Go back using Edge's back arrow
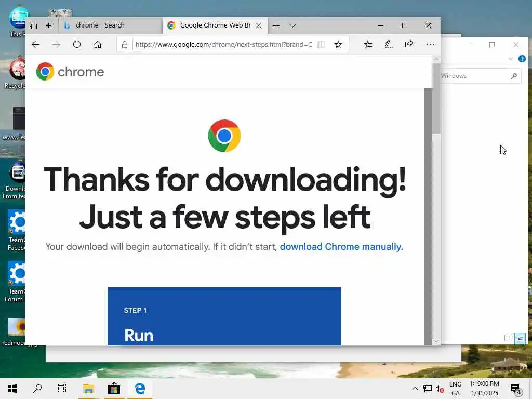The width and height of the screenshot is (532, 399). coord(36,45)
